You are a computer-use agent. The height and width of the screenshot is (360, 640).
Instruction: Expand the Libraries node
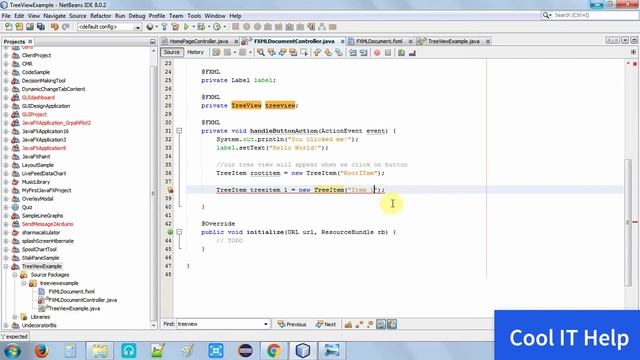15,317
